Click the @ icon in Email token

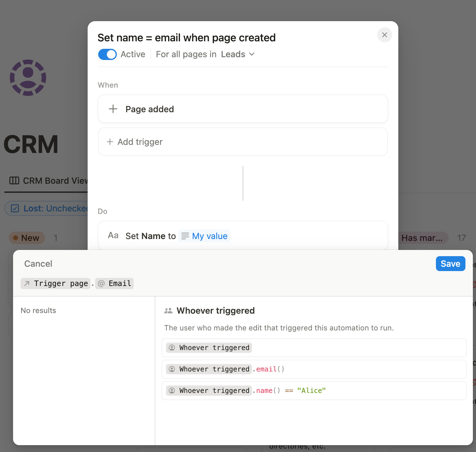pos(101,284)
